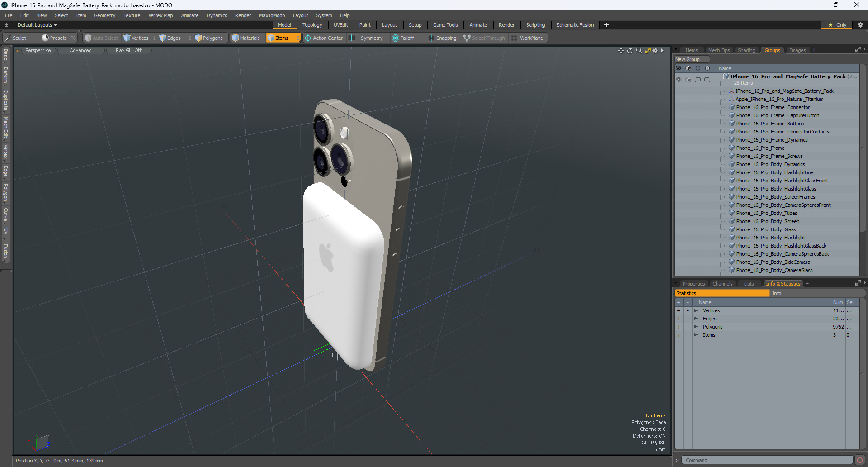
Task: Toggle the star Only filter button
Action: 837,25
